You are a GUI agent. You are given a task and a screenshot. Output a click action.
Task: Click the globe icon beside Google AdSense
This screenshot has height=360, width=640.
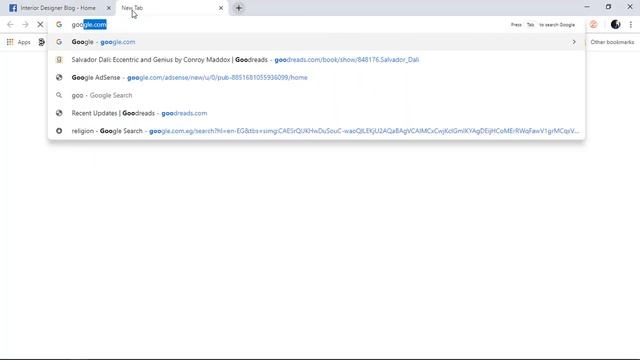click(x=59, y=78)
